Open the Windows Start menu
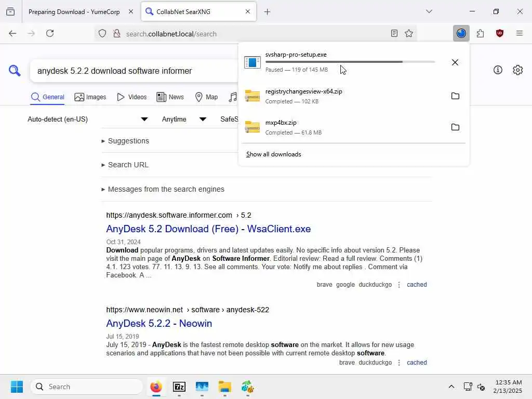The width and height of the screenshot is (532, 399). (17, 387)
